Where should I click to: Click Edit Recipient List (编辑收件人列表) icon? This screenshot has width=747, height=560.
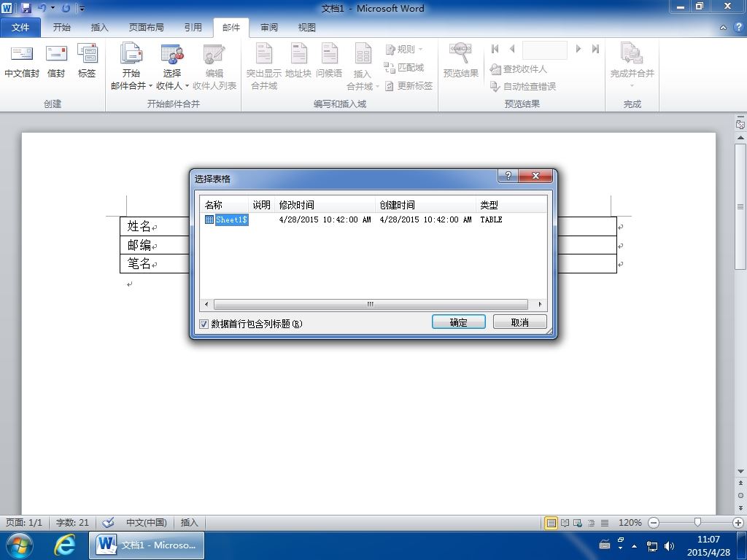tap(214, 66)
